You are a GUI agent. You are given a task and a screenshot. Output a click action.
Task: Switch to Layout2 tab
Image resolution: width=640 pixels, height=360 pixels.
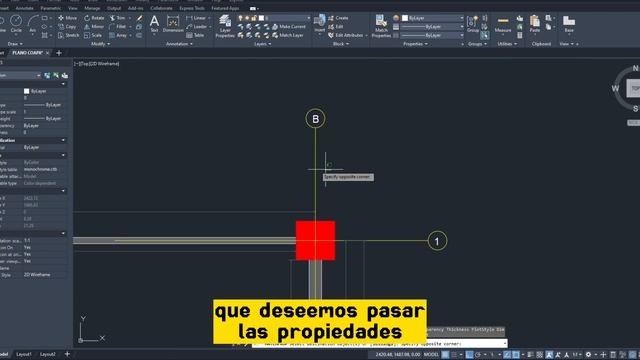[47, 354]
